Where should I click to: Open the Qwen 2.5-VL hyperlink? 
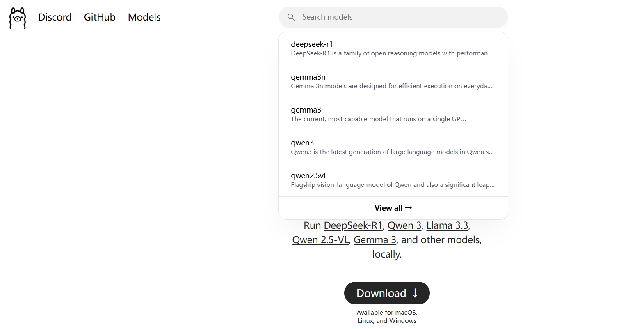click(320, 240)
